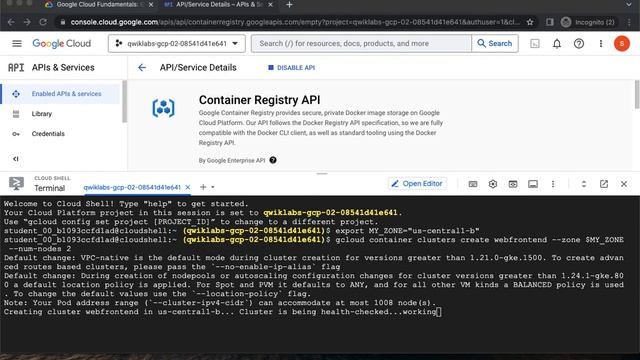Open the qwiklabs project selector dropdown

point(177,43)
